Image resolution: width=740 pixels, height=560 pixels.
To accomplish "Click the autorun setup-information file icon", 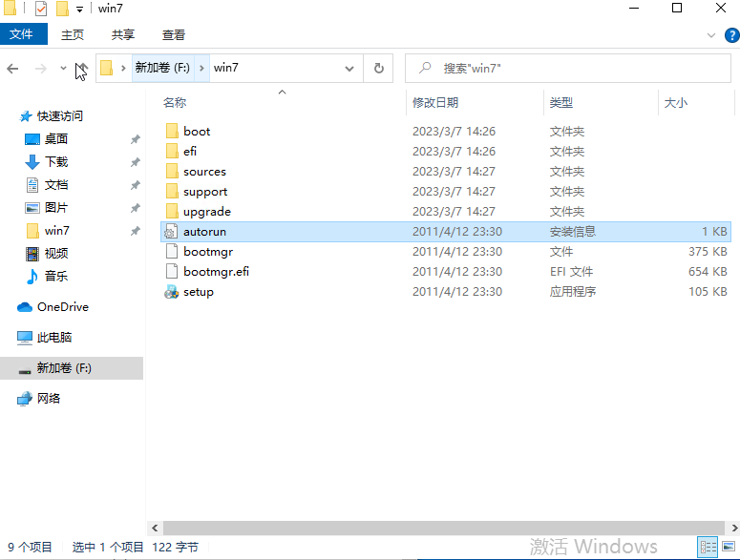I will coord(171,232).
